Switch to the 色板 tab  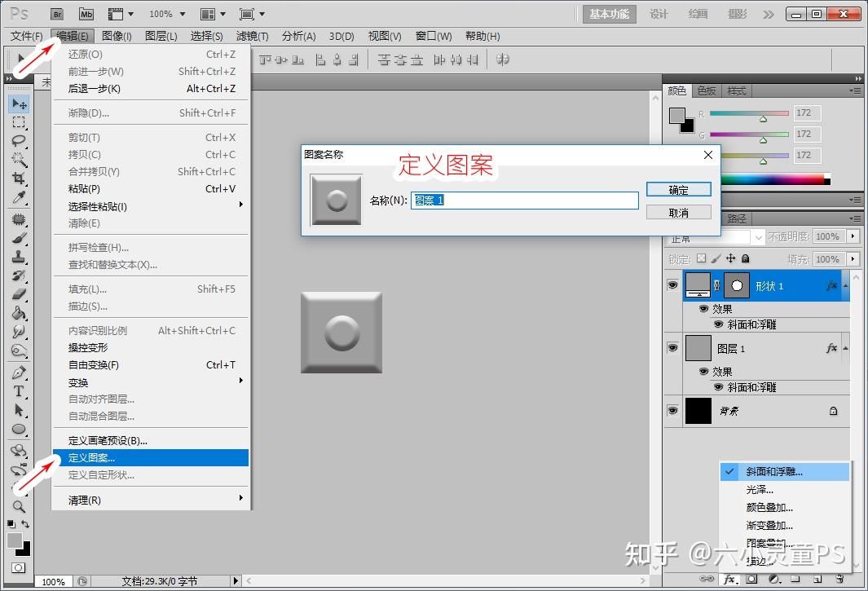click(706, 90)
